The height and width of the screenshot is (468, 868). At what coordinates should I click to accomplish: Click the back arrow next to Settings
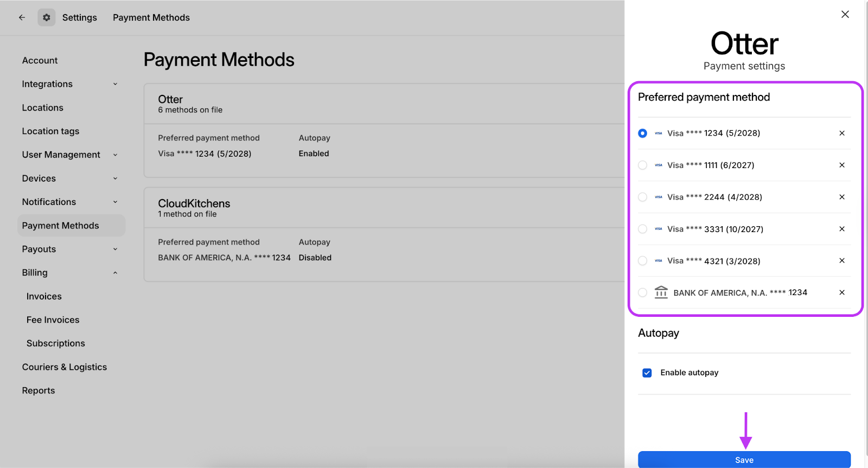(22, 17)
